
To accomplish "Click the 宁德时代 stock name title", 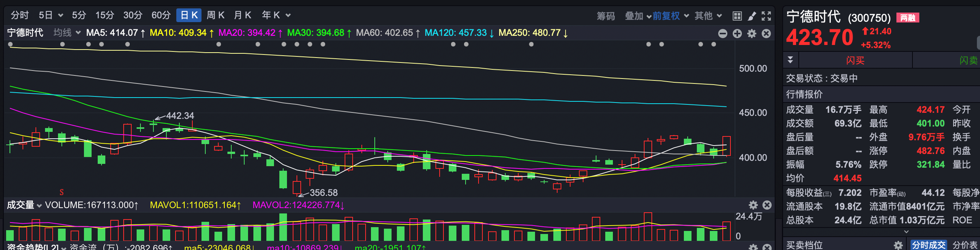I will [x=814, y=17].
